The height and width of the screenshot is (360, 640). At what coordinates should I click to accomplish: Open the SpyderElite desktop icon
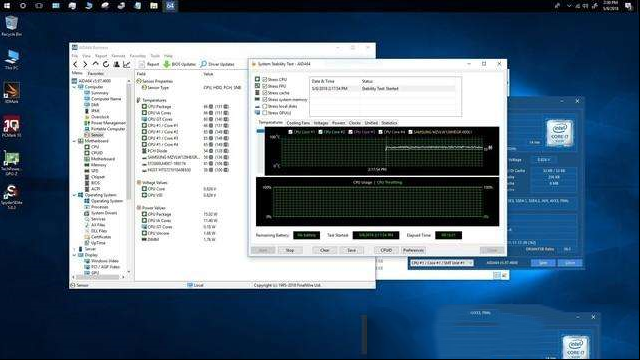pos(11,197)
